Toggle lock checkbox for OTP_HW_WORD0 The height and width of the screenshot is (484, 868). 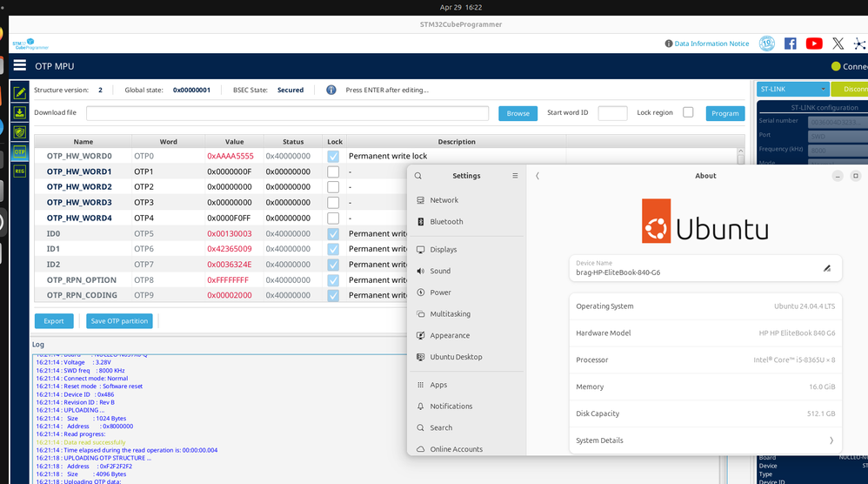pos(333,156)
